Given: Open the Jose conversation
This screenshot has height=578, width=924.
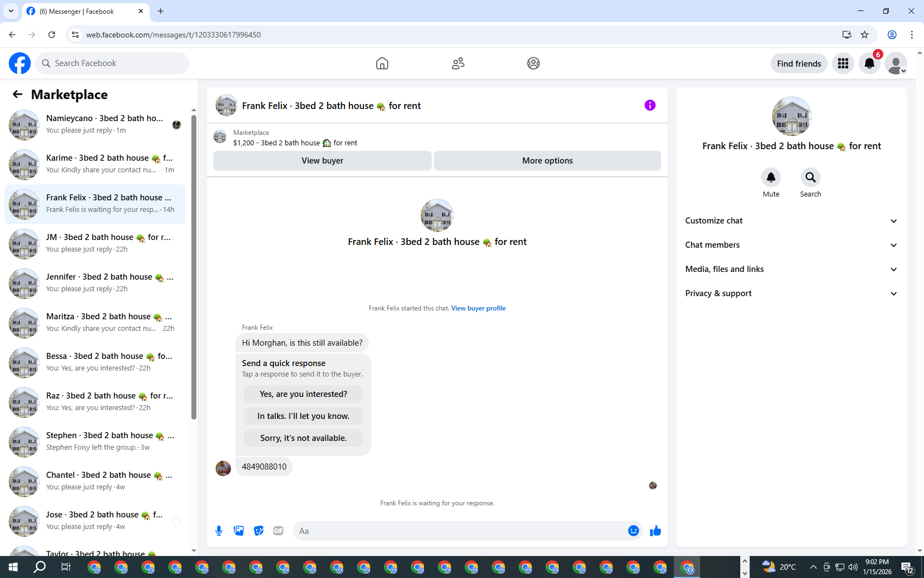Looking at the screenshot, I should pos(95,521).
